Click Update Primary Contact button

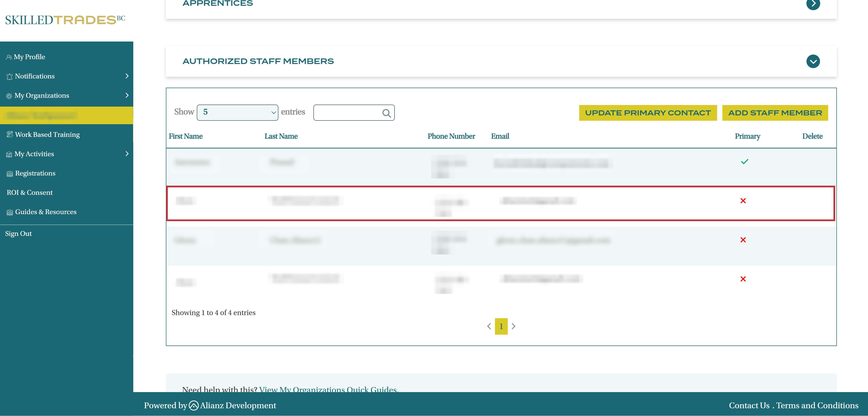pos(648,113)
